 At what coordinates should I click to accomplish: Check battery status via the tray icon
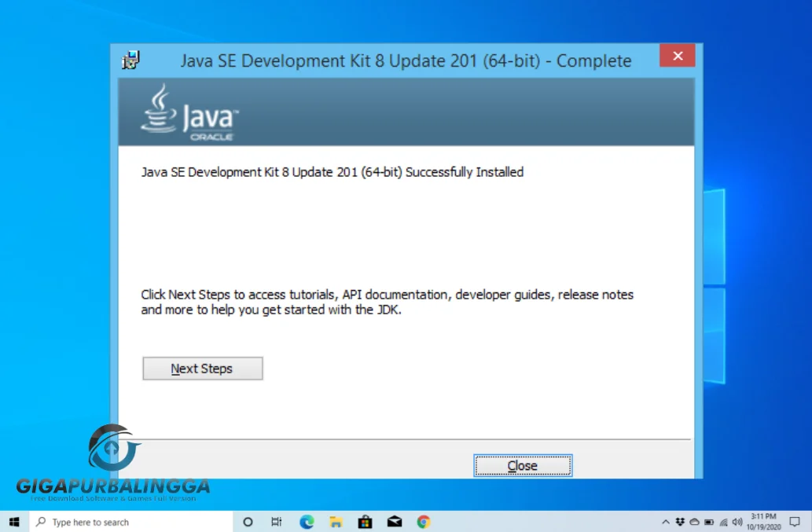pos(708,521)
